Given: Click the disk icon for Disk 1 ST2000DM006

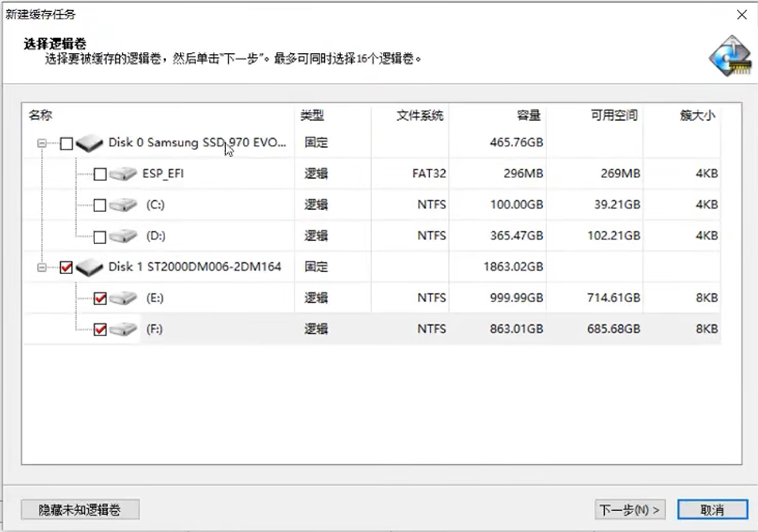Looking at the screenshot, I should [89, 267].
